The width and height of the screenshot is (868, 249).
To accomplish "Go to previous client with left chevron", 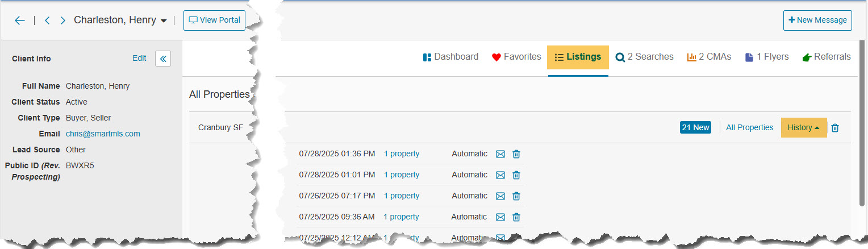I will [47, 20].
